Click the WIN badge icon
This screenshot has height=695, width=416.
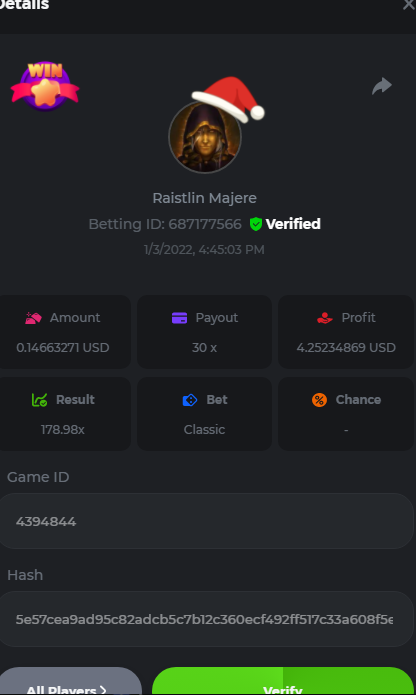pos(45,86)
